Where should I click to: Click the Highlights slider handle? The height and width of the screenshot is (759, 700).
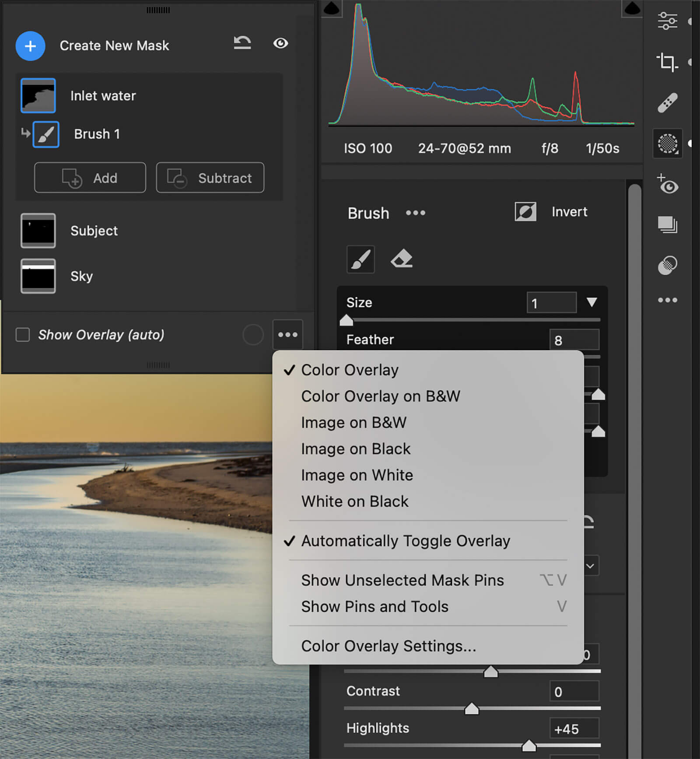[x=529, y=745]
